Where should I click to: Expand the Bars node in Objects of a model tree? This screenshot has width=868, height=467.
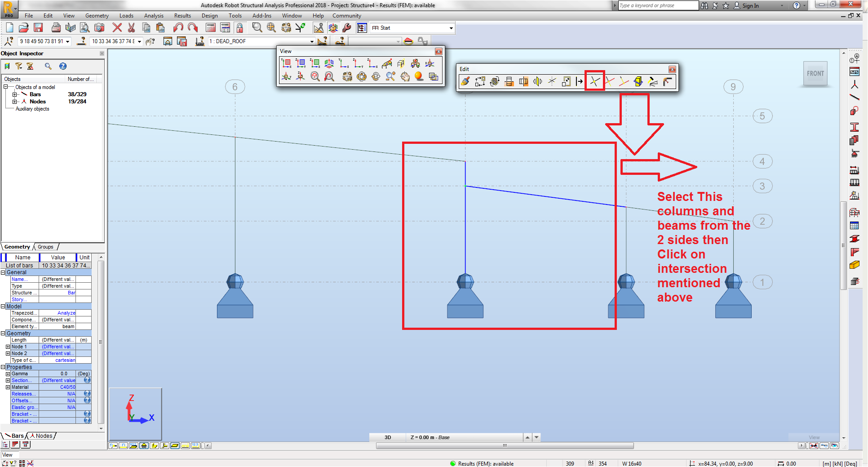[15, 94]
